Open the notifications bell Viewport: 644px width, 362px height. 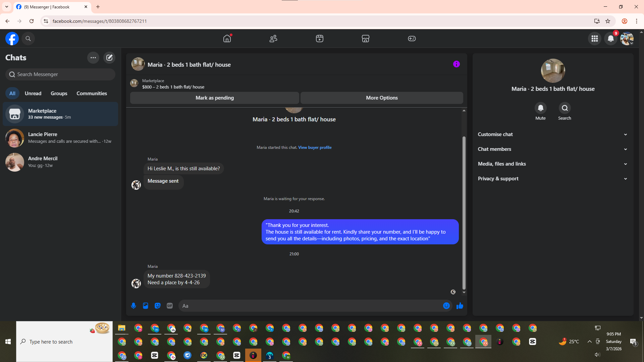pyautogui.click(x=611, y=39)
